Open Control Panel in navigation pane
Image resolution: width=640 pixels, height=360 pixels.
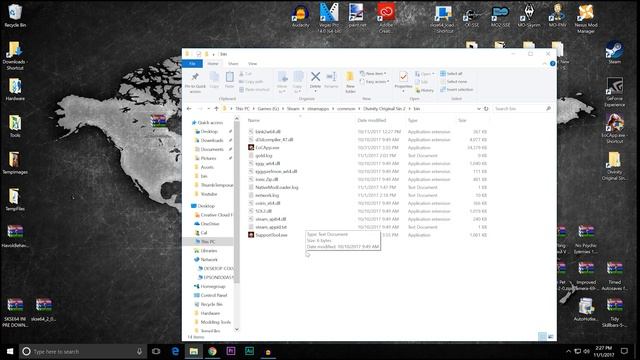coord(213,295)
